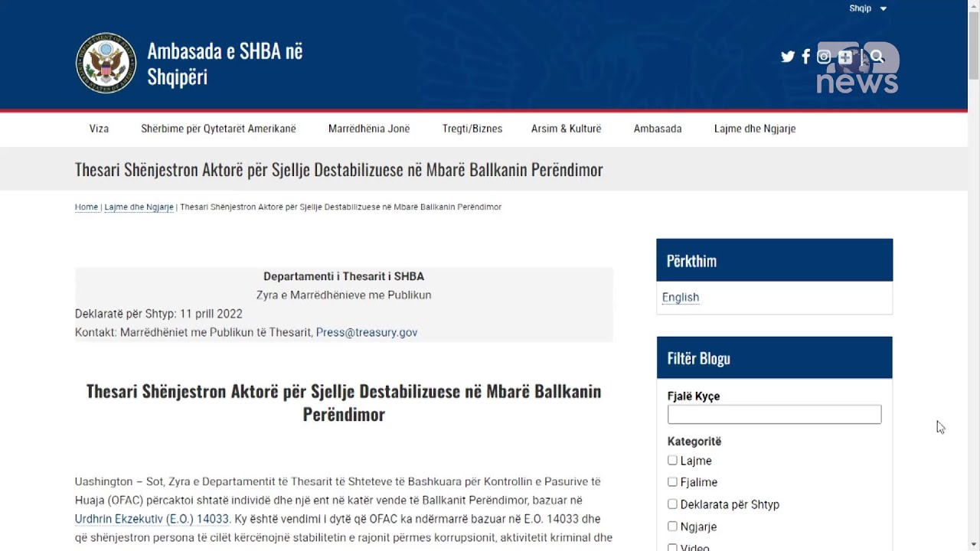Click 'Deklaratë për Shtyp: 11 prill 2022' text
The height and width of the screenshot is (551, 980).
click(158, 314)
